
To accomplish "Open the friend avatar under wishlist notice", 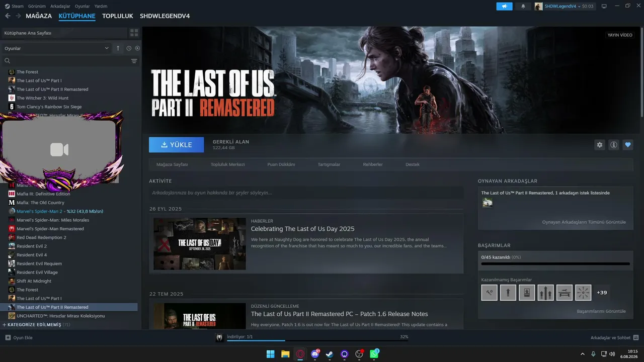I will (487, 203).
